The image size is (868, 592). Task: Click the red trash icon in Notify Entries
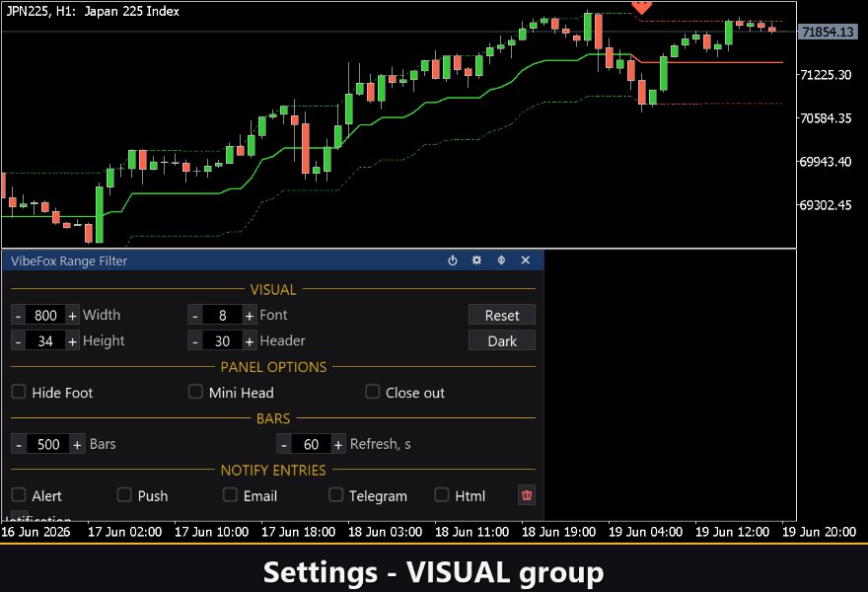527,495
